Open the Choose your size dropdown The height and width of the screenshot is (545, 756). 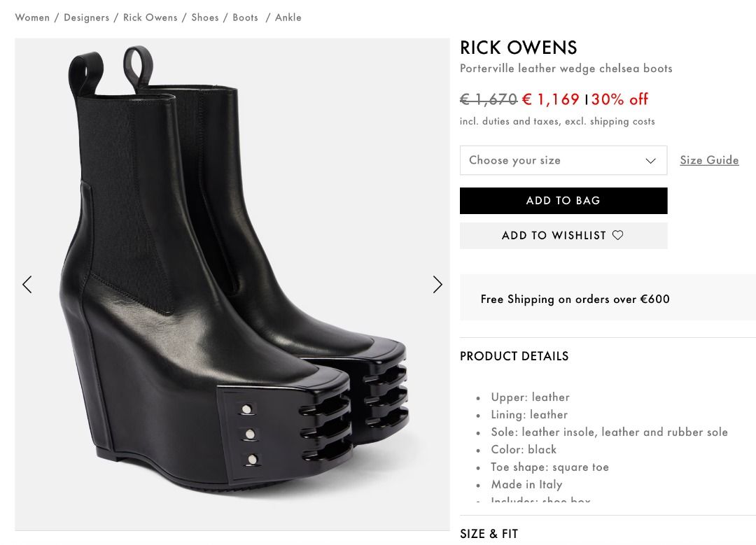(x=553, y=160)
